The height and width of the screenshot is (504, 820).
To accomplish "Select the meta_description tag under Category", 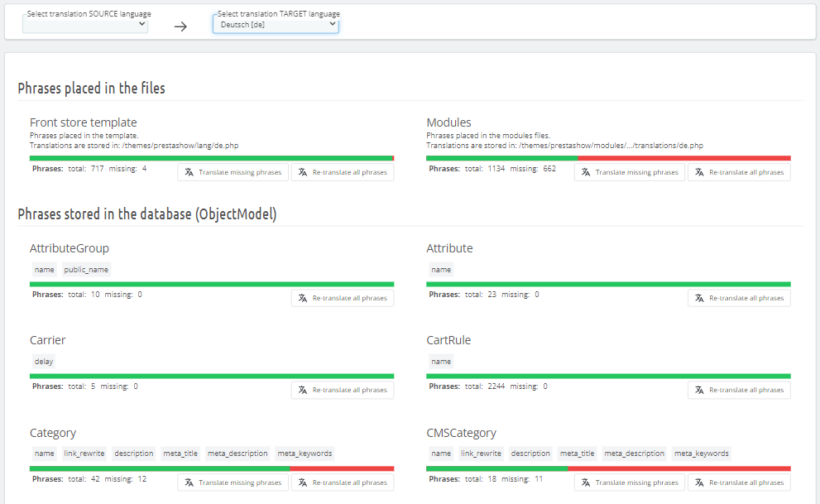I will click(237, 454).
